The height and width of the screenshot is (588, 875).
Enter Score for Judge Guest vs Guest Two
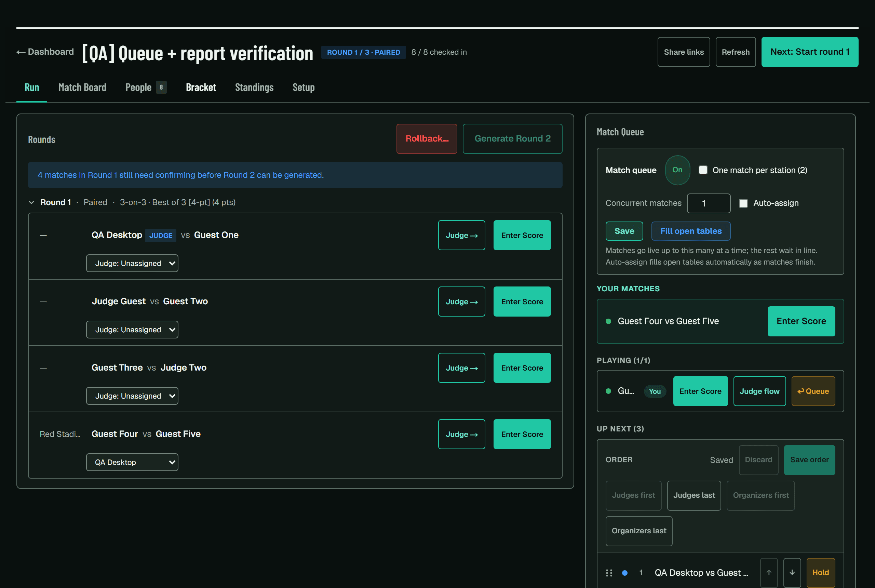pyautogui.click(x=522, y=302)
